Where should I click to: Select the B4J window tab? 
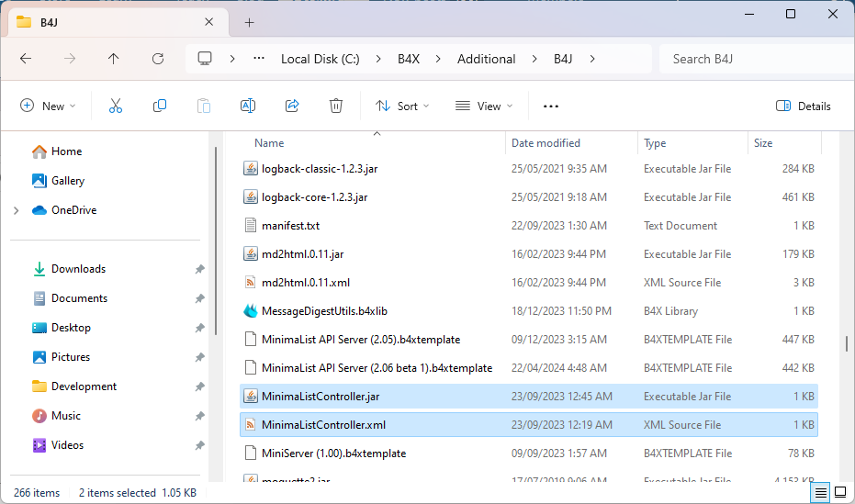(x=118, y=22)
